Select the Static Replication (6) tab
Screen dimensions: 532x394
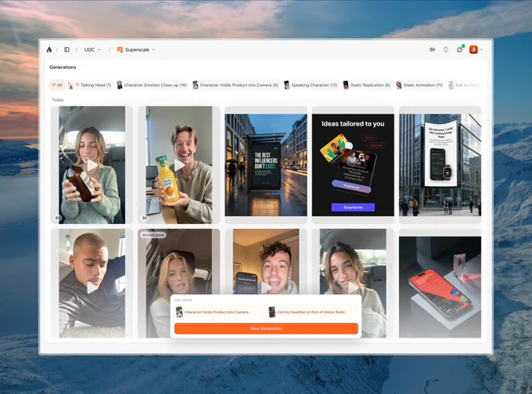click(x=366, y=85)
